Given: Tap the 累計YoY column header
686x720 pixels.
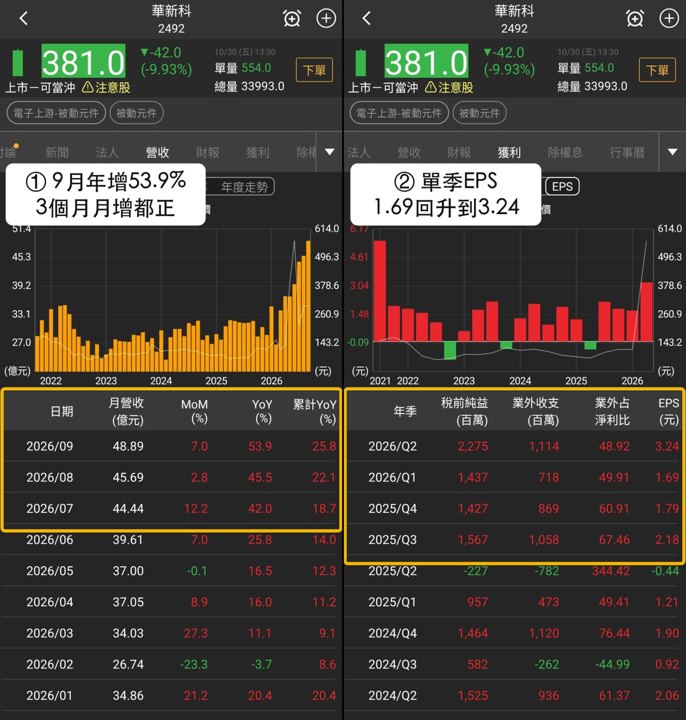Looking at the screenshot, I should [x=315, y=411].
